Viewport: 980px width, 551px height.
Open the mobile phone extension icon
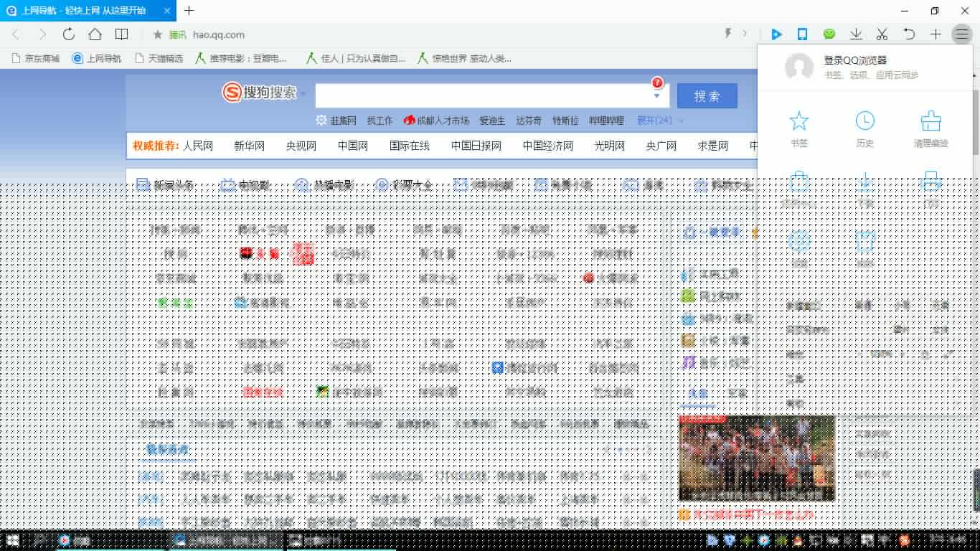803,34
